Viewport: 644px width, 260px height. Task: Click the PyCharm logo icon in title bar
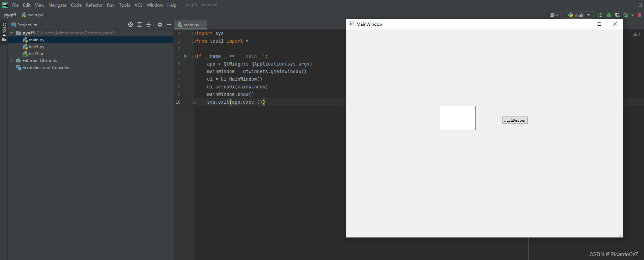[5, 5]
